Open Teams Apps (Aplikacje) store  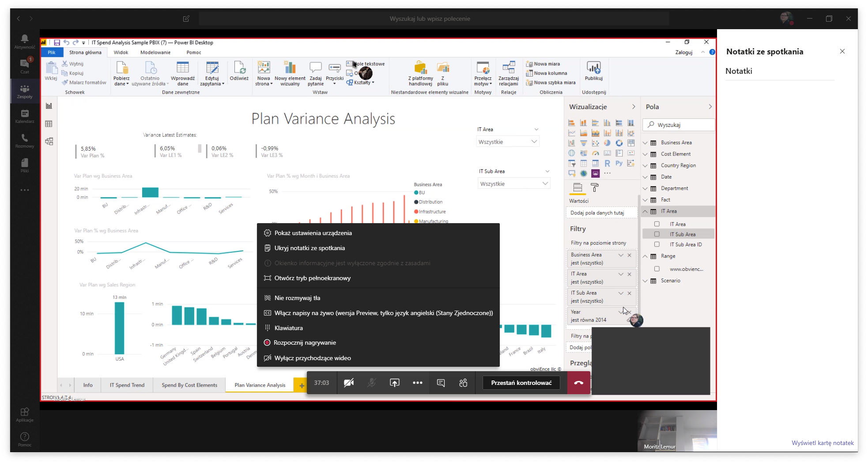25,415
